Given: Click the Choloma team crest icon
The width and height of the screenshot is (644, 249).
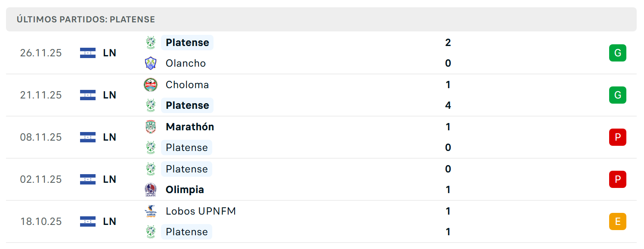Looking at the screenshot, I should pyautogui.click(x=150, y=85).
